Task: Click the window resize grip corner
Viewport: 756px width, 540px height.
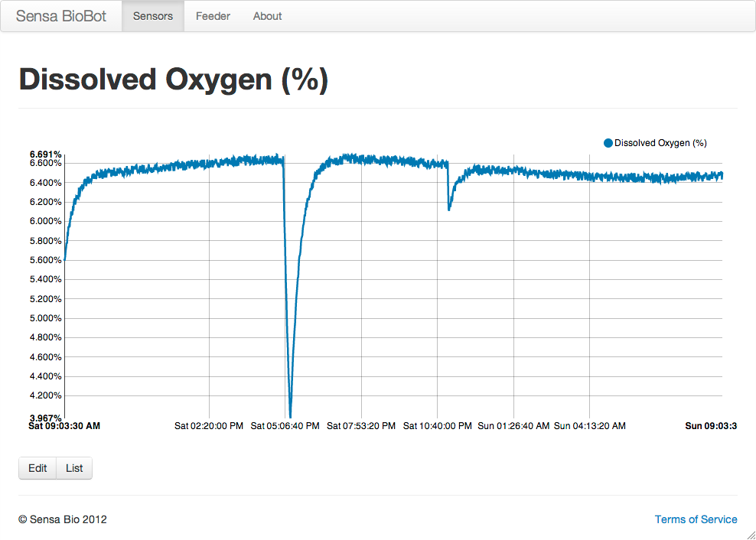Action: click(751, 535)
